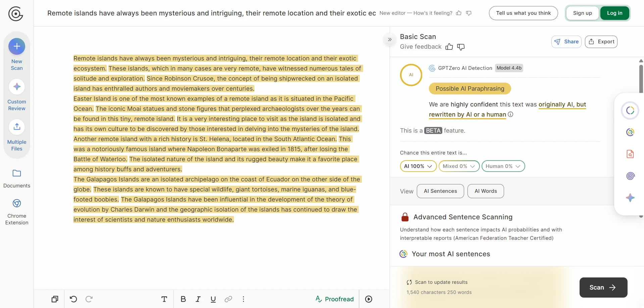Toggle bold formatting
Screen dimensions: 644x308
(x=183, y=299)
